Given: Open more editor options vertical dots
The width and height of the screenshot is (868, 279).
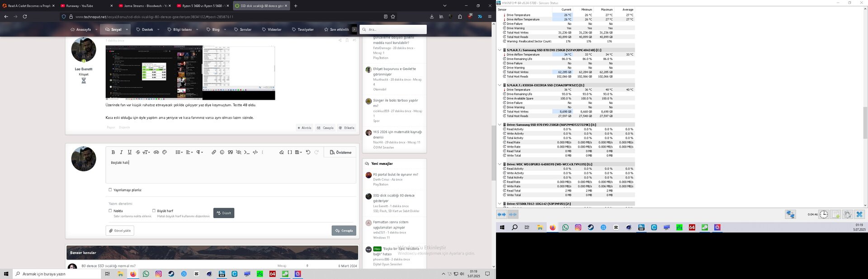Looking at the screenshot, I should tap(262, 152).
